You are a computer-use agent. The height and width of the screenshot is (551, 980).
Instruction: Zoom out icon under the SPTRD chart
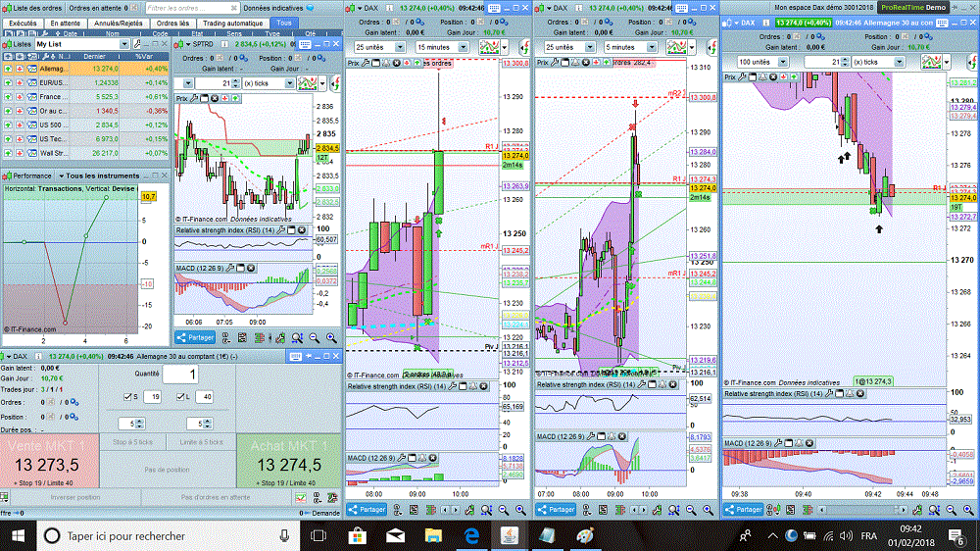(x=315, y=338)
